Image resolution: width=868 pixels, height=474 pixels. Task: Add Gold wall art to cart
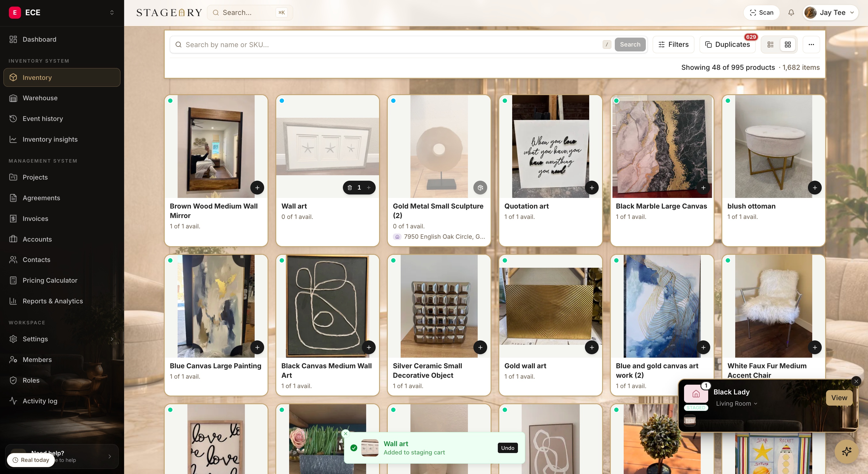point(592,347)
